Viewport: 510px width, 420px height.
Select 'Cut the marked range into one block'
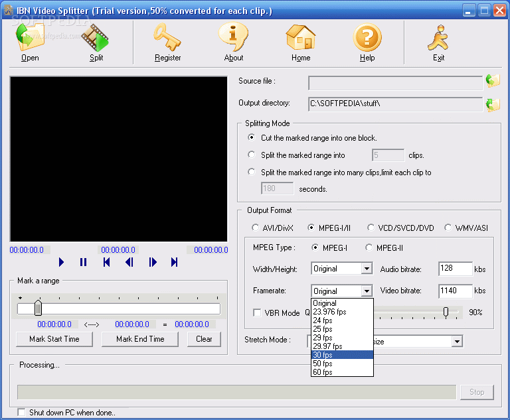point(252,137)
